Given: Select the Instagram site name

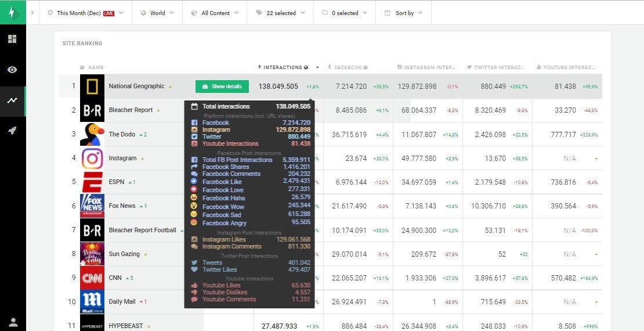Looking at the screenshot, I should tap(122, 159).
